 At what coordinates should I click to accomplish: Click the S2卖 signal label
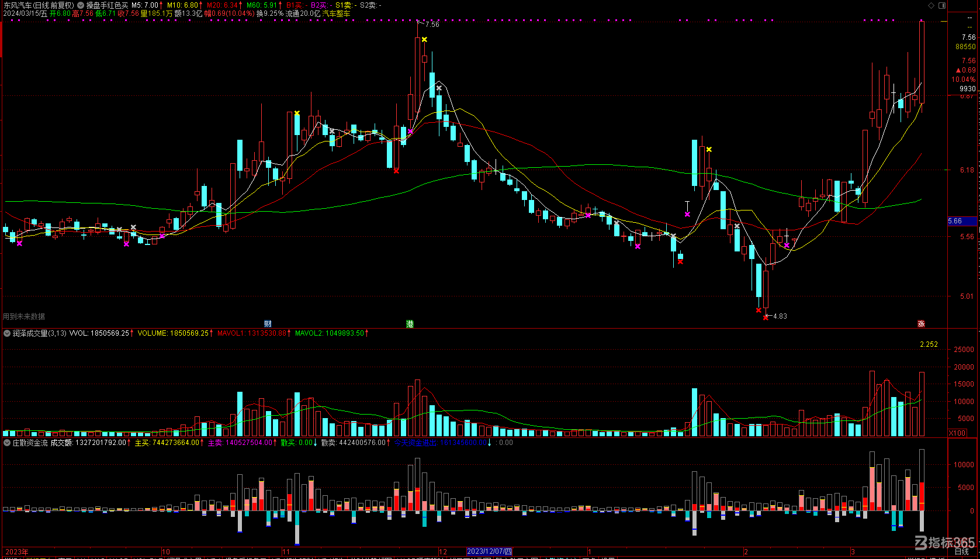[370, 5]
